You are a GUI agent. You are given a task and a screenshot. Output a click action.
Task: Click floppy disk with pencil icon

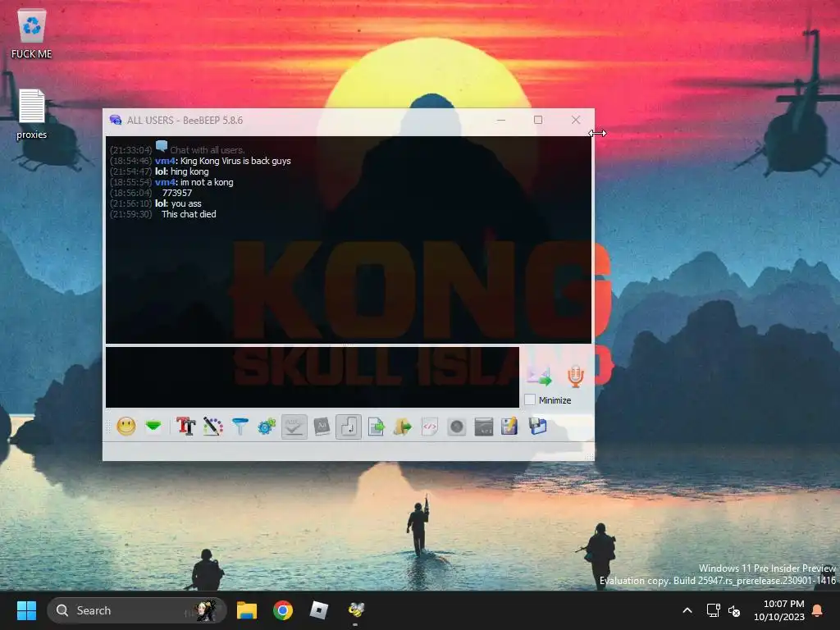[509, 427]
